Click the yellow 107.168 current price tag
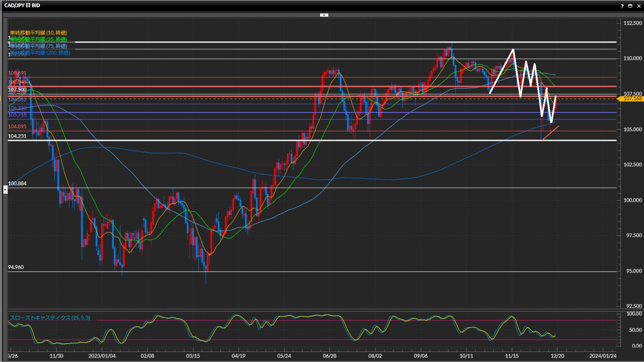The height and width of the screenshot is (362, 644). [632, 99]
